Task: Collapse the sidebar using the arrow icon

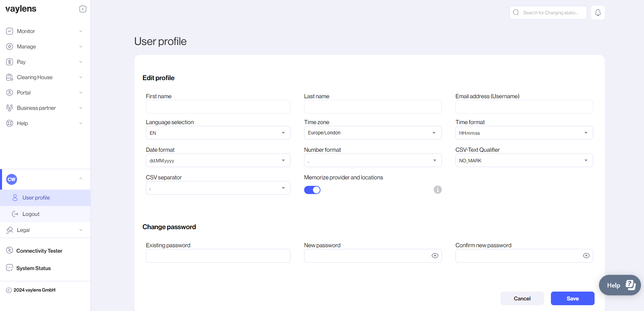Action: coord(83,9)
